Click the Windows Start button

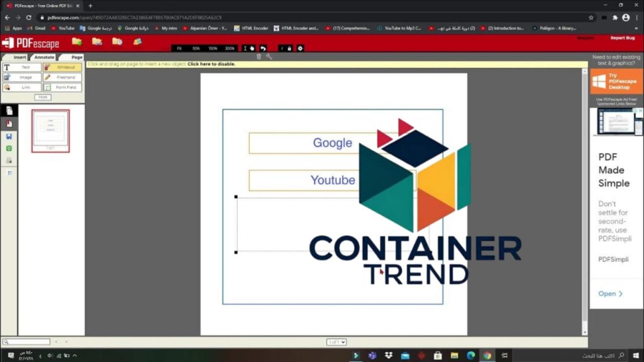(x=636, y=356)
